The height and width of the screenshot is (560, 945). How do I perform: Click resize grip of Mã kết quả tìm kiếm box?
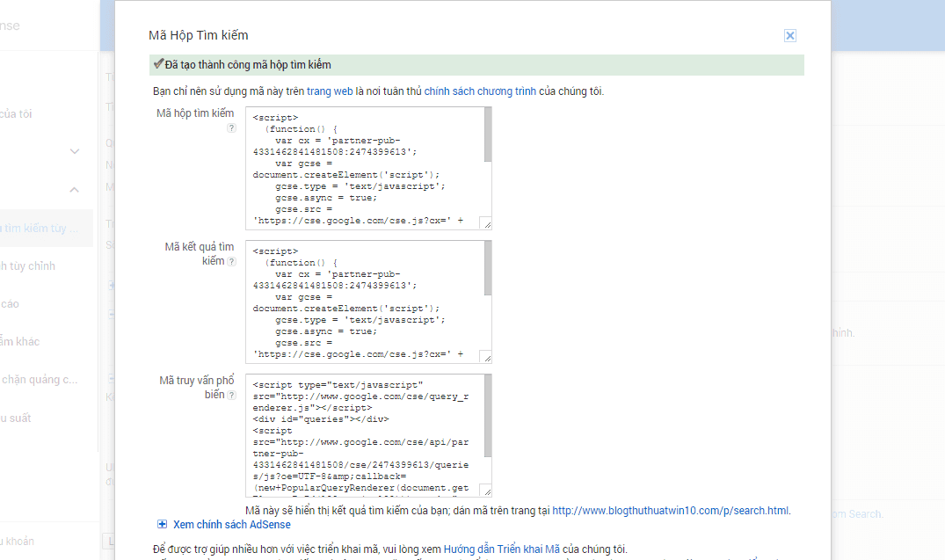pos(486,358)
